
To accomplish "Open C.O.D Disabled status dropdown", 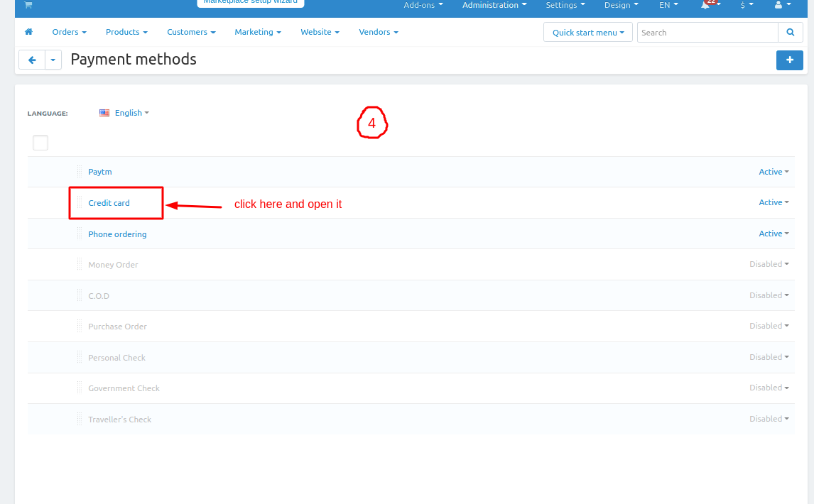I will (x=769, y=295).
